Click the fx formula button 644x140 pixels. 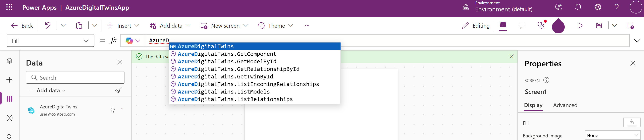click(113, 40)
